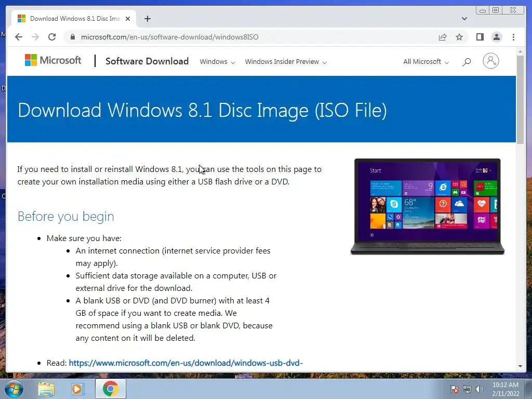This screenshot has height=399, width=532.
Task: Sign in with the account icon
Action: click(490, 61)
